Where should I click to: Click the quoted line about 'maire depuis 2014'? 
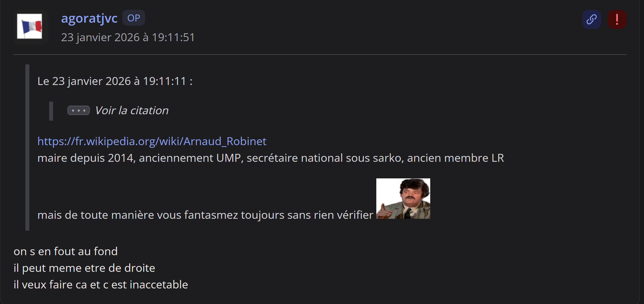coord(270,158)
